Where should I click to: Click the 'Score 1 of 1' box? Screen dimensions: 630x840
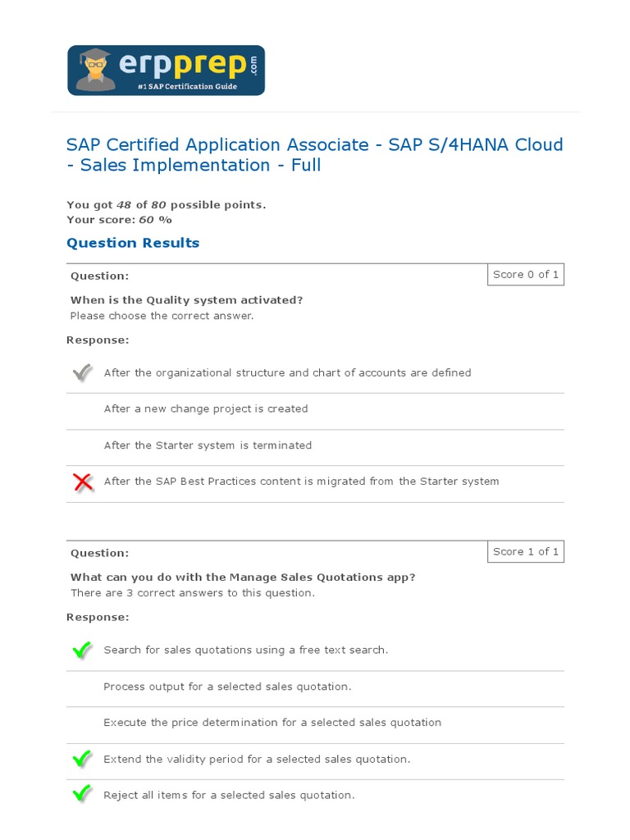(526, 552)
